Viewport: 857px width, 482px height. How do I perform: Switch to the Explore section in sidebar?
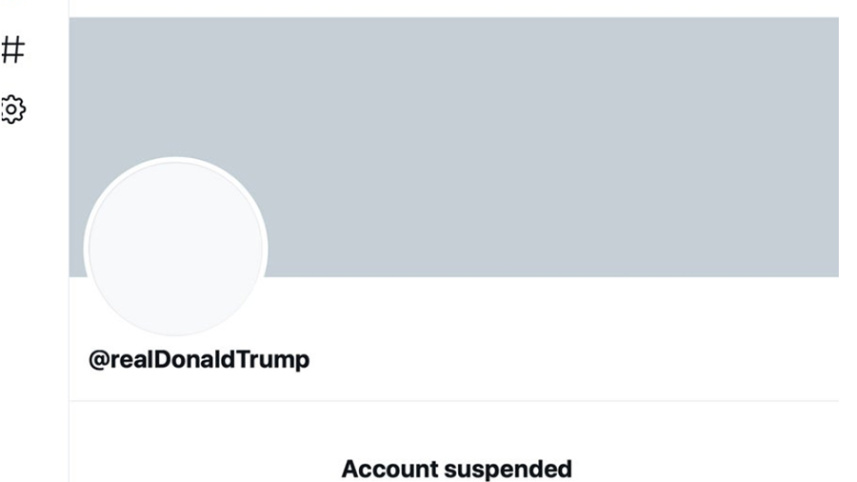point(12,49)
